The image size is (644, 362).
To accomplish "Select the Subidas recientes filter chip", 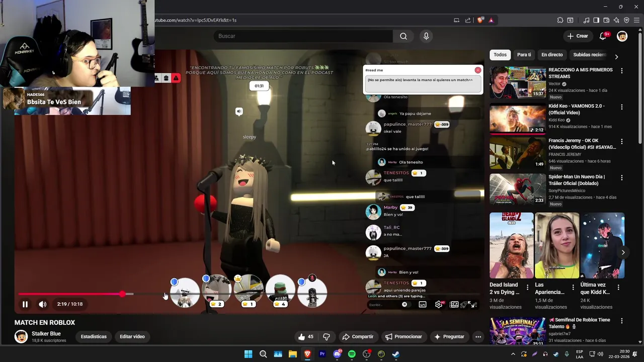I will pos(590,55).
